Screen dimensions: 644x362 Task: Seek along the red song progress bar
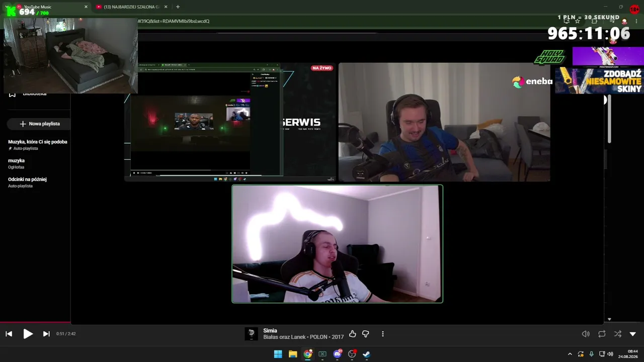pyautogui.click(x=35, y=323)
